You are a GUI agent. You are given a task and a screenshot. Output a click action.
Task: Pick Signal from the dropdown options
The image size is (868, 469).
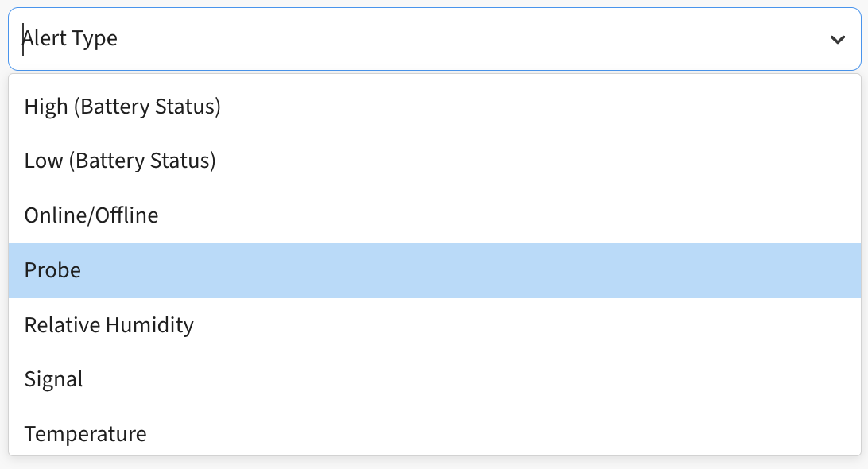(x=53, y=379)
